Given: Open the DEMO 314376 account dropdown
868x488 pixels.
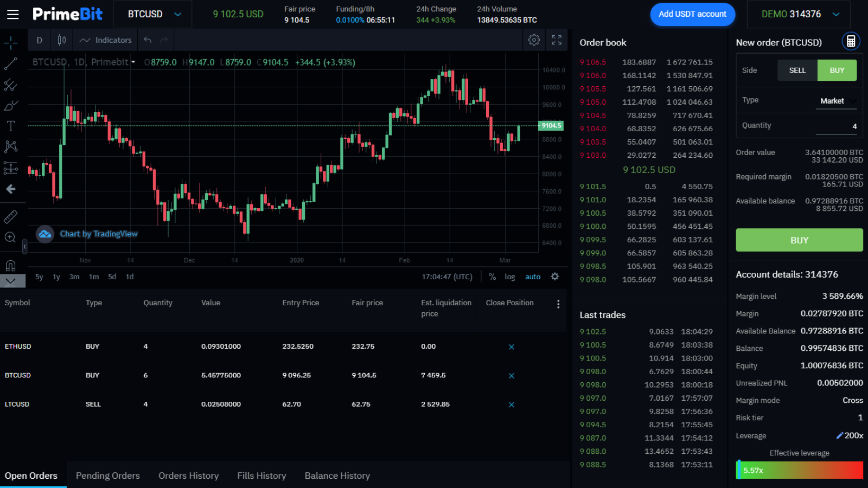Looking at the screenshot, I should 799,15.
